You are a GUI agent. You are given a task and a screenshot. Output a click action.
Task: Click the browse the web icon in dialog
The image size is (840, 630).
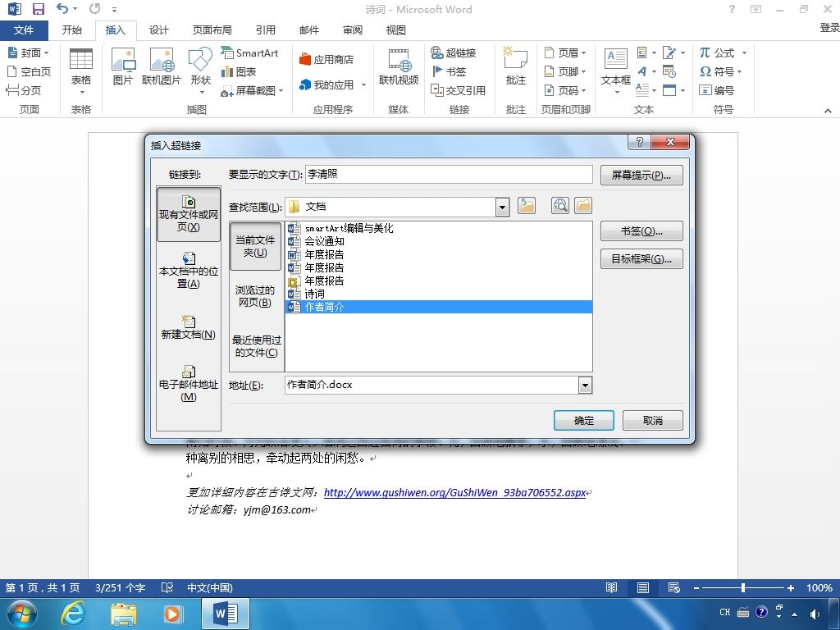[x=560, y=206]
